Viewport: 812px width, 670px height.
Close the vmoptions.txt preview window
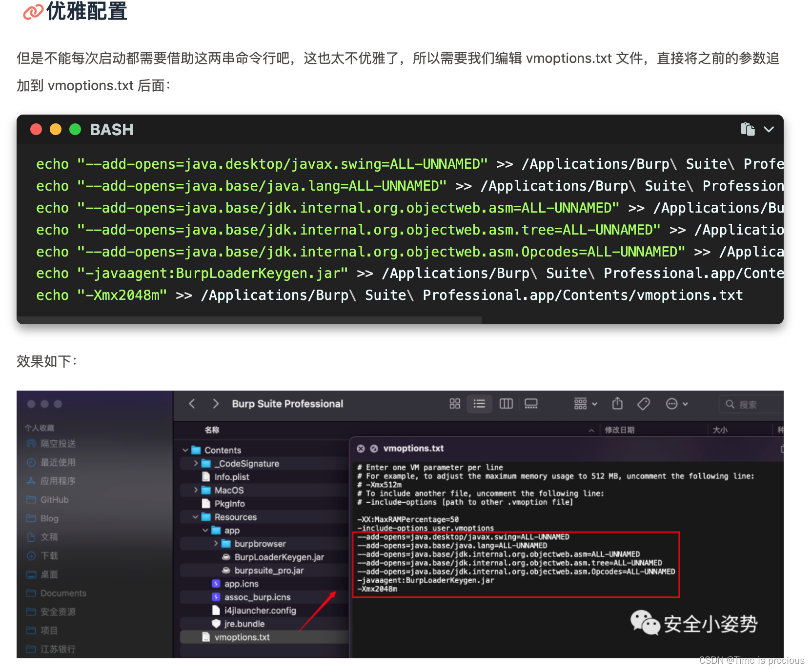[361, 449]
